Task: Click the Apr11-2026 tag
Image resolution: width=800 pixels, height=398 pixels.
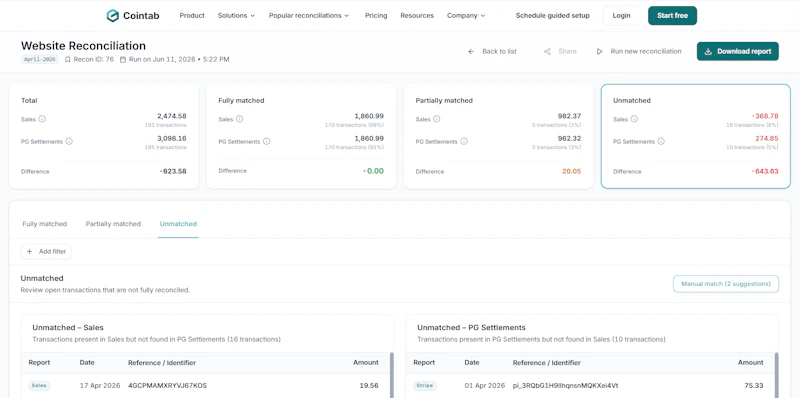Action: tap(40, 60)
